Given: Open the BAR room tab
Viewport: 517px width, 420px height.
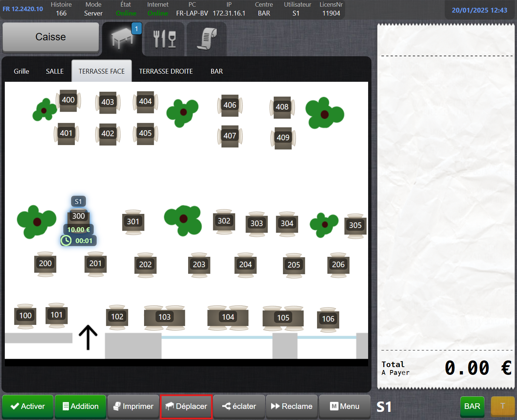Looking at the screenshot, I should pyautogui.click(x=217, y=71).
